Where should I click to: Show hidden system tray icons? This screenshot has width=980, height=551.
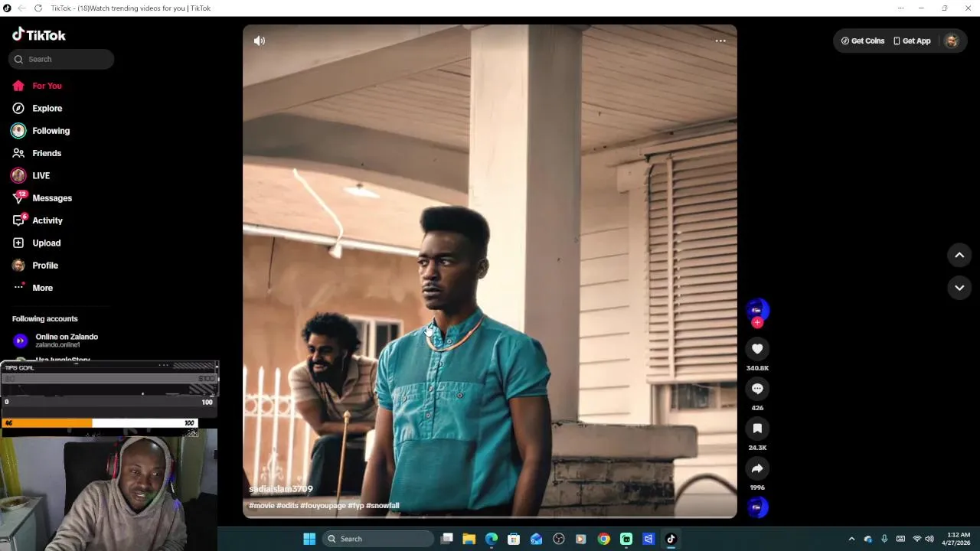click(851, 539)
